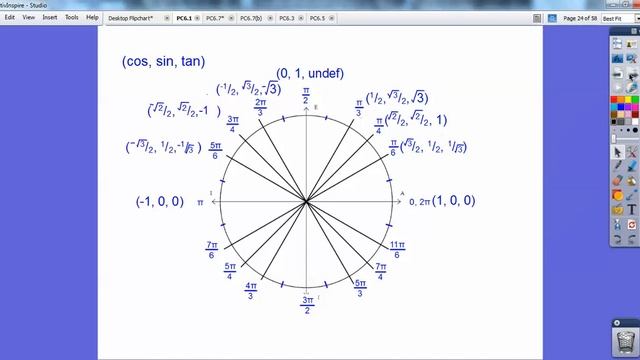This screenshot has height=360, width=640.
Task: Adjust the pen width slider handle
Action: pos(614,139)
